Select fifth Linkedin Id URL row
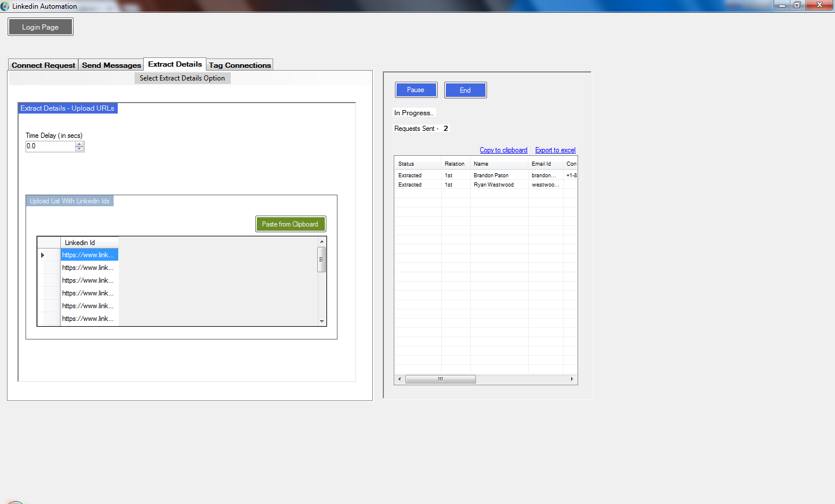 coord(89,306)
